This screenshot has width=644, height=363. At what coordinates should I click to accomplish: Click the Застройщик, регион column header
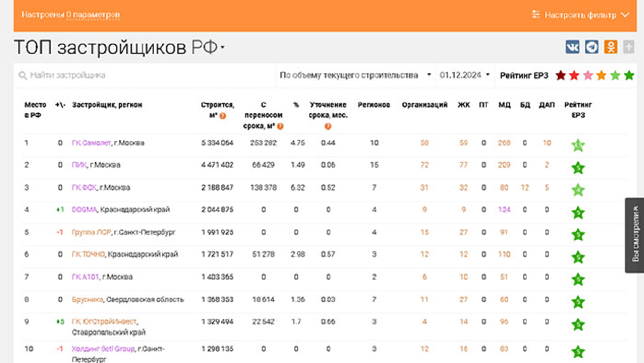point(107,105)
